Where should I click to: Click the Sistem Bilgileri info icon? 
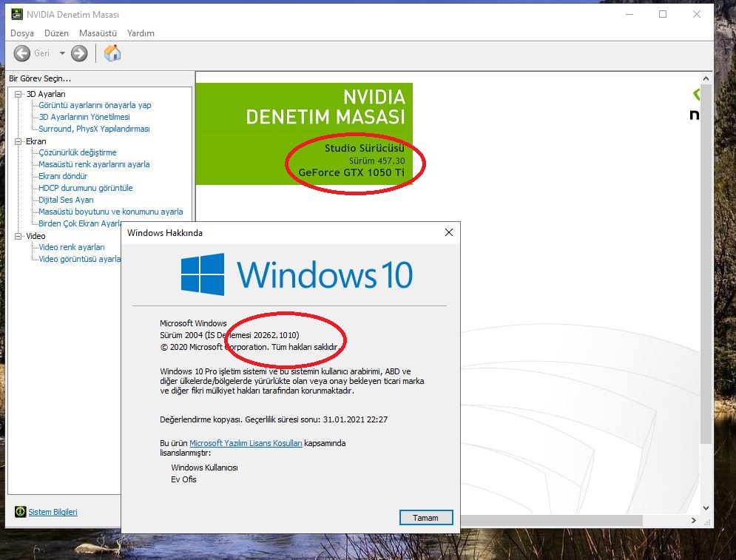click(x=20, y=512)
